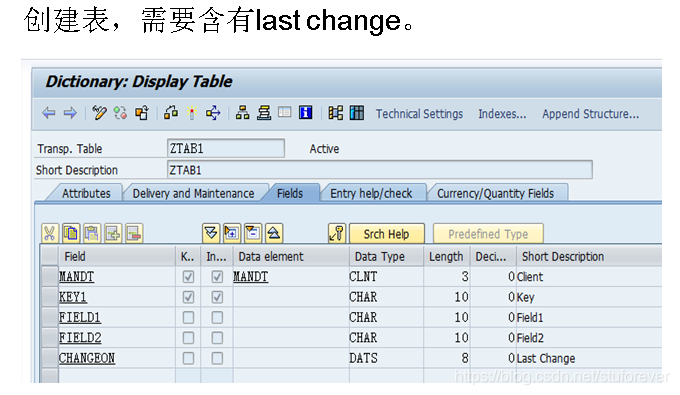
Task: Click the Short Description column header
Action: [589, 257]
